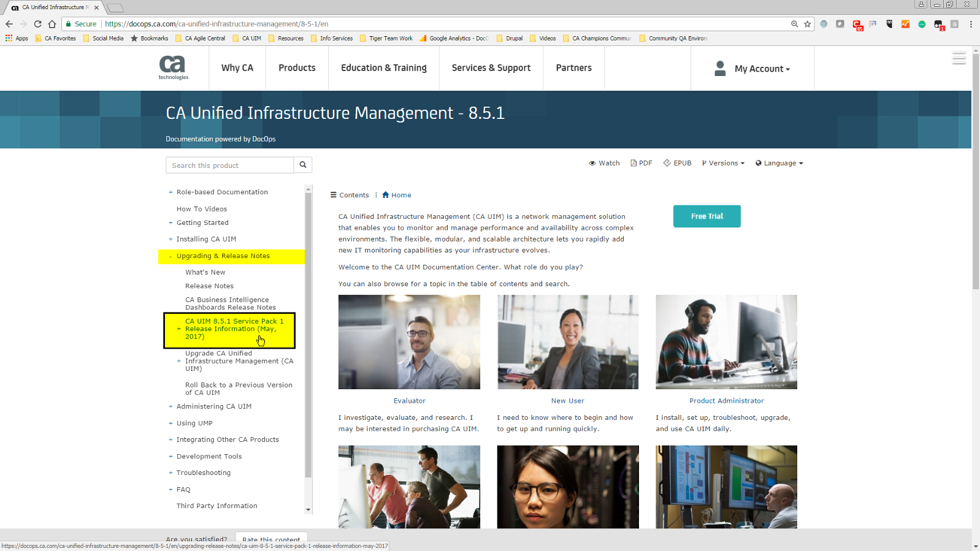Click Rate this content button
Viewport: 980px width, 551px height.
tap(271, 539)
